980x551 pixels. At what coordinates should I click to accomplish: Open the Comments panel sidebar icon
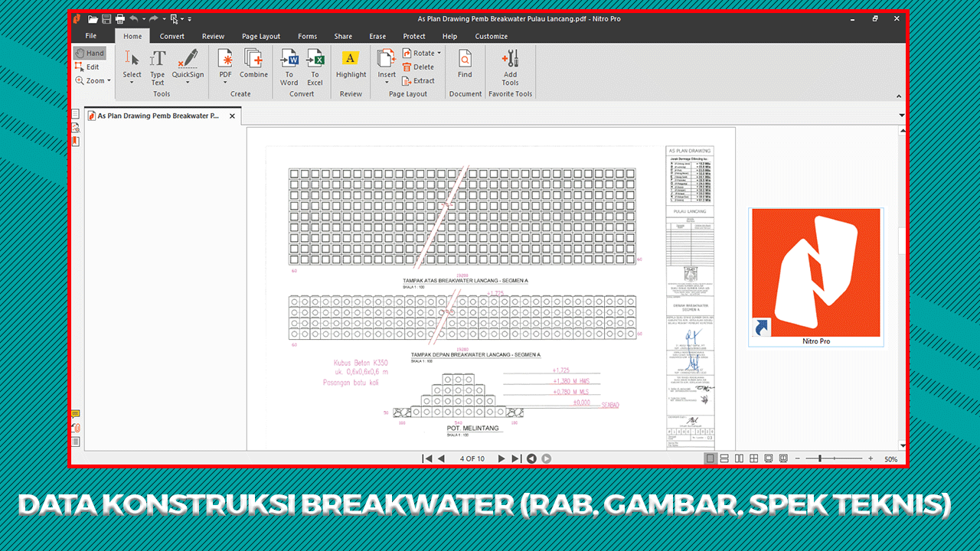[76, 414]
